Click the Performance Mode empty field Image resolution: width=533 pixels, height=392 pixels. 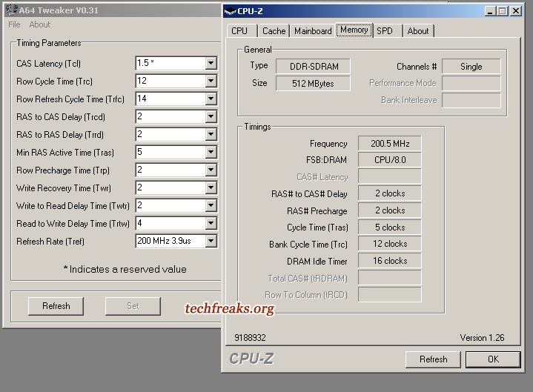tap(471, 83)
